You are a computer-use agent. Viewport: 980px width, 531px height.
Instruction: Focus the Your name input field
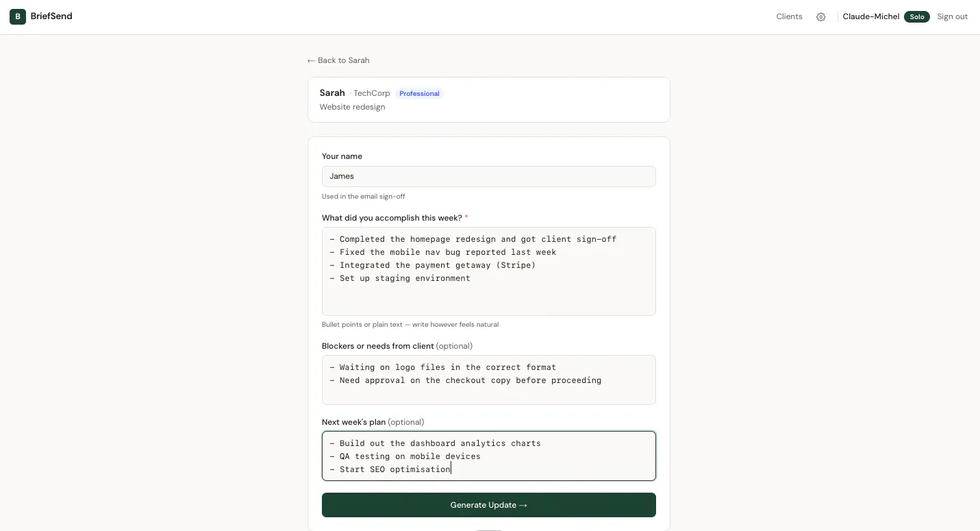click(489, 176)
